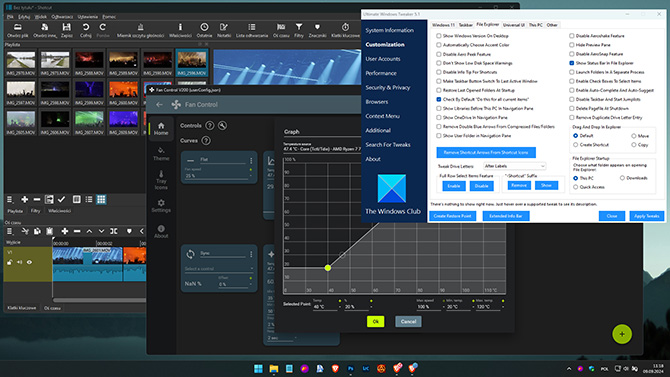Open Shotcut timeline hamburger menu

tap(10, 231)
